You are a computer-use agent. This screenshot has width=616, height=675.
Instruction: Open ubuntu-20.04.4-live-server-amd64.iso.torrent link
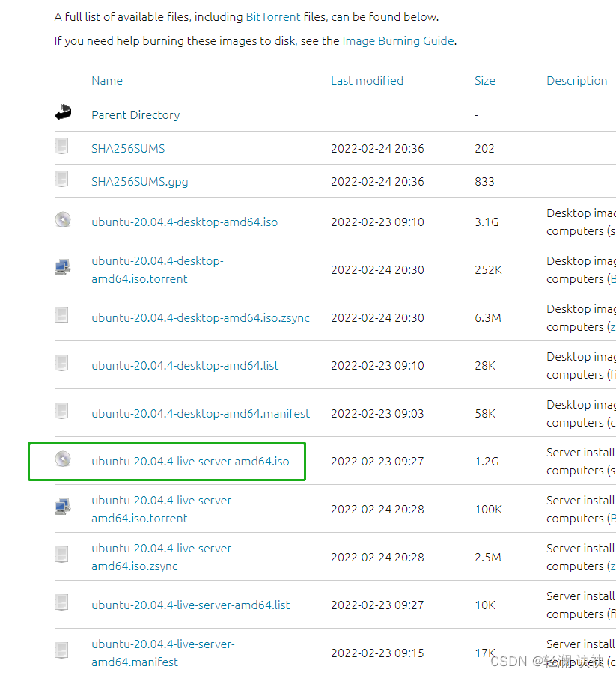tap(162, 510)
